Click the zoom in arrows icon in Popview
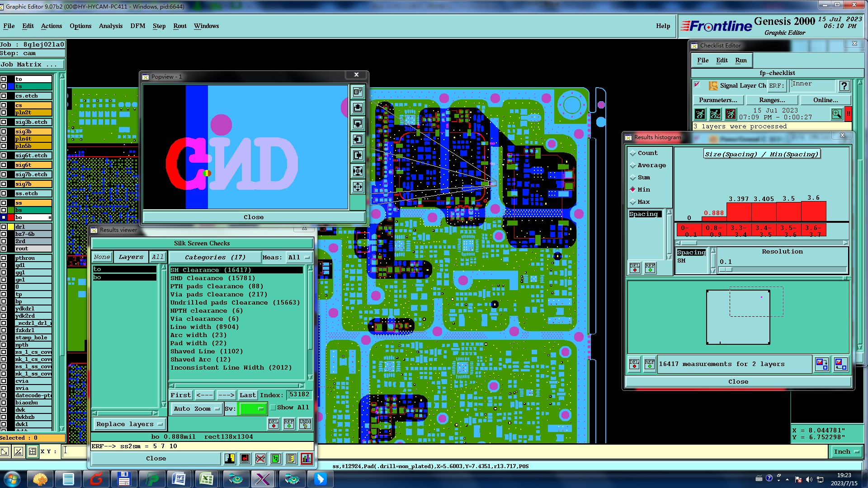 [358, 171]
